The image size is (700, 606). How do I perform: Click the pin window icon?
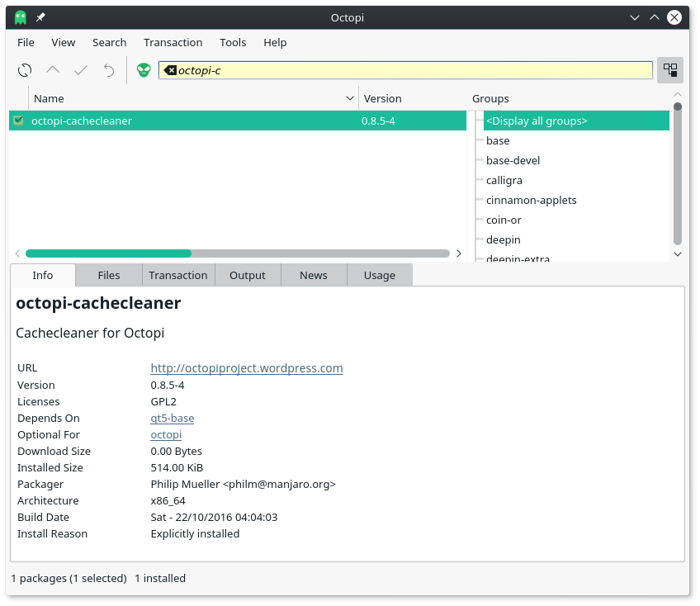[40, 17]
